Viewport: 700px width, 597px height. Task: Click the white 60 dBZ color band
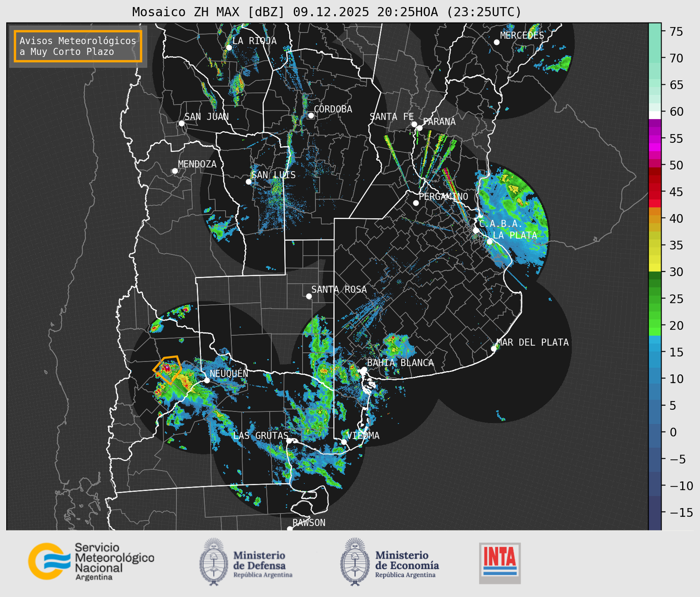(x=654, y=115)
